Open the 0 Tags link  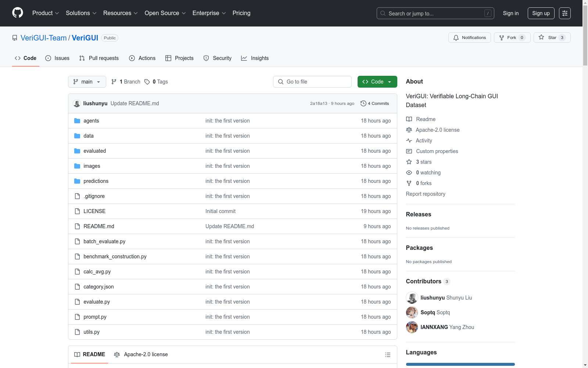[156, 82]
